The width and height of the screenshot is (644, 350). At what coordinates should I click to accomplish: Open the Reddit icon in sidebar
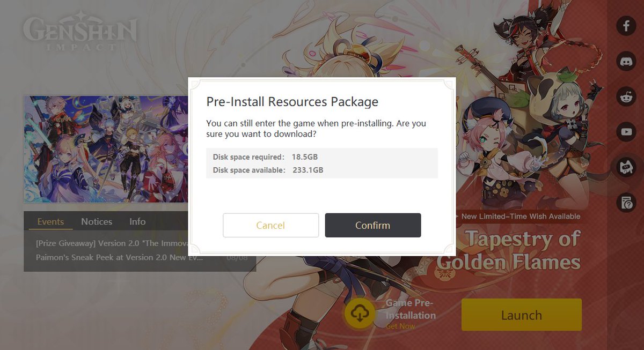626,96
